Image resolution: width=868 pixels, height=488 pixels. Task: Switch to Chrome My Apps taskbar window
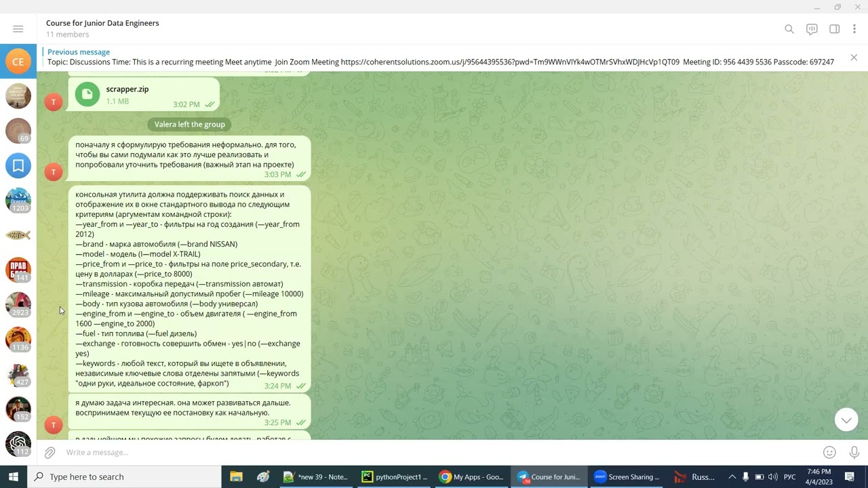472,476
